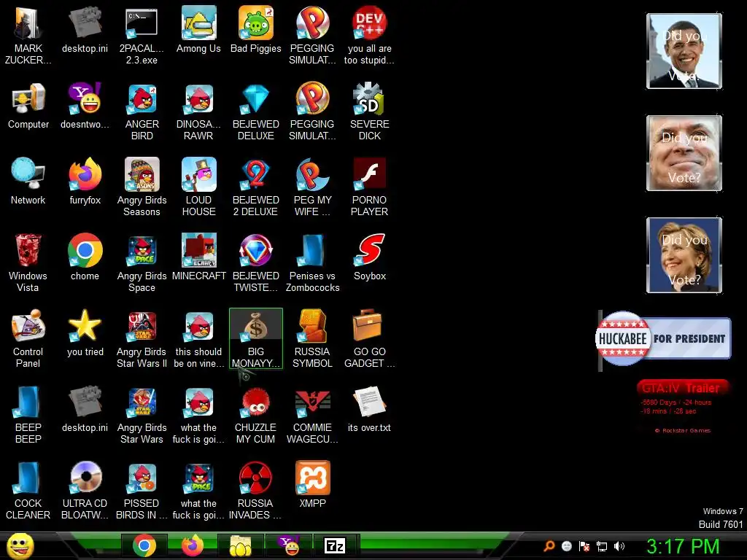Open the Control Panel shortcut
Image resolution: width=747 pixels, height=560 pixels.
pyautogui.click(x=28, y=339)
